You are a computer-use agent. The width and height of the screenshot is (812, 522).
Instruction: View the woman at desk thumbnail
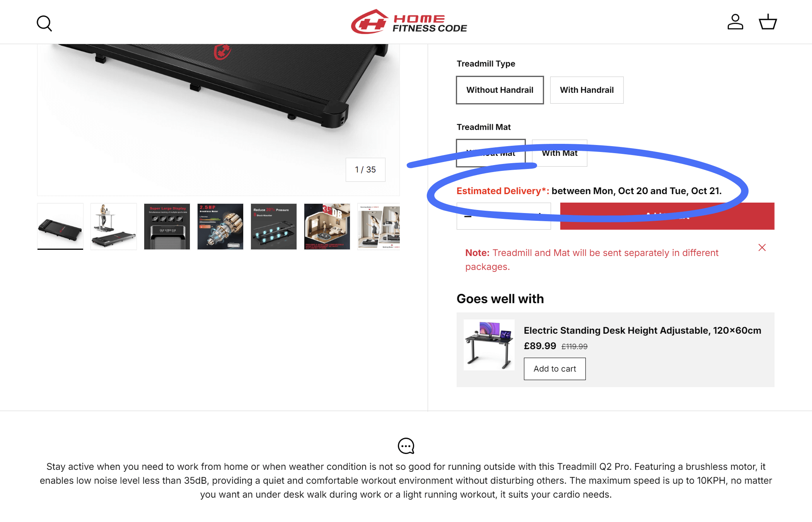(114, 227)
